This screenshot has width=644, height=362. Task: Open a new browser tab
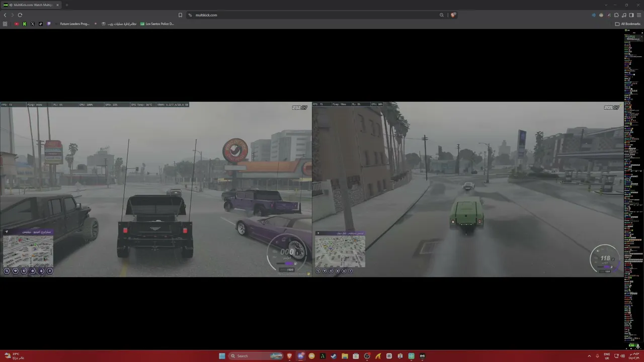point(66,5)
